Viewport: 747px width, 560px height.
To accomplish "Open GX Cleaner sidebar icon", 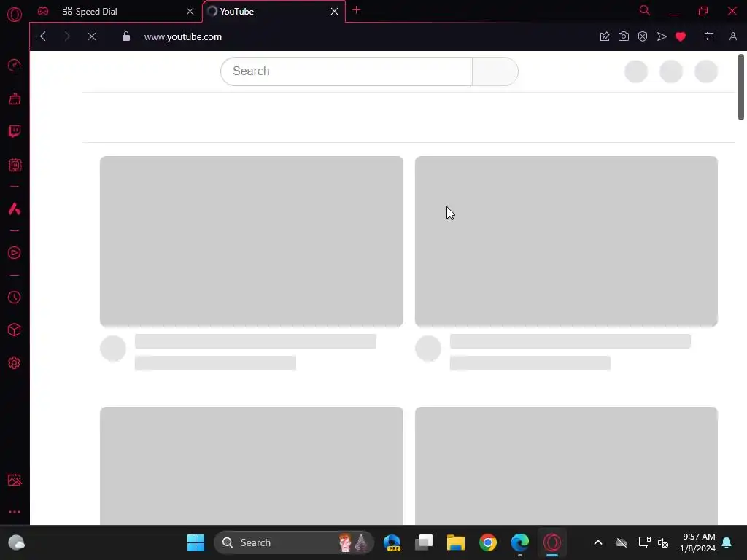I will click(x=15, y=98).
